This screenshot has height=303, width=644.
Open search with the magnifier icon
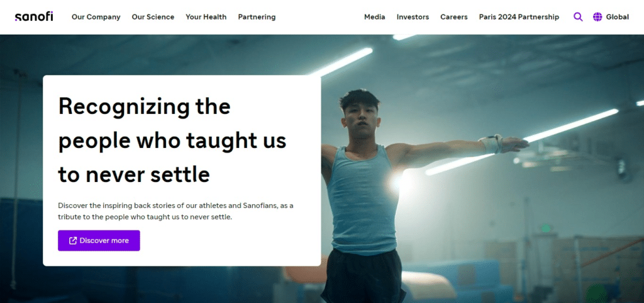point(578,17)
